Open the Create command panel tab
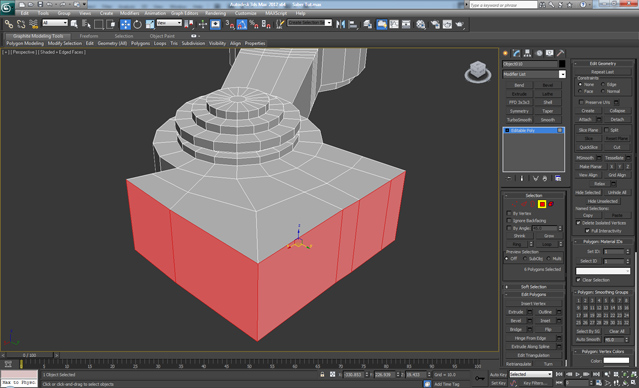This screenshot has height=388, width=639. coord(505,53)
